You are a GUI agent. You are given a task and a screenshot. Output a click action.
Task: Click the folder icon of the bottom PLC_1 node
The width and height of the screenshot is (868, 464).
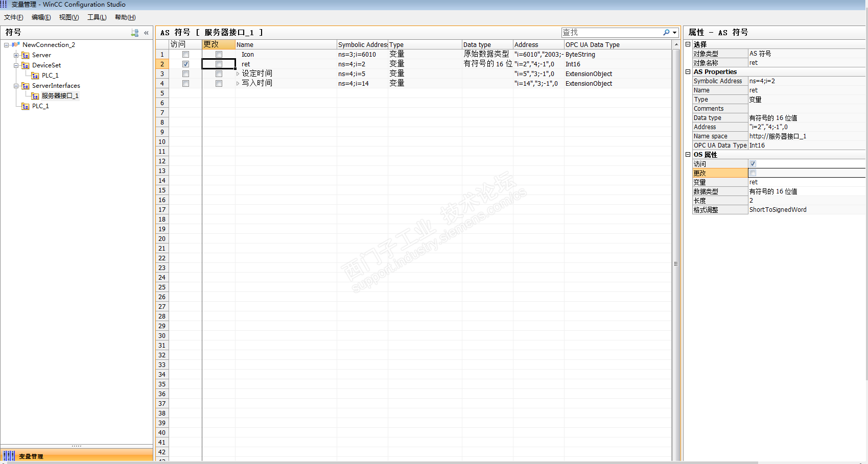click(x=26, y=106)
